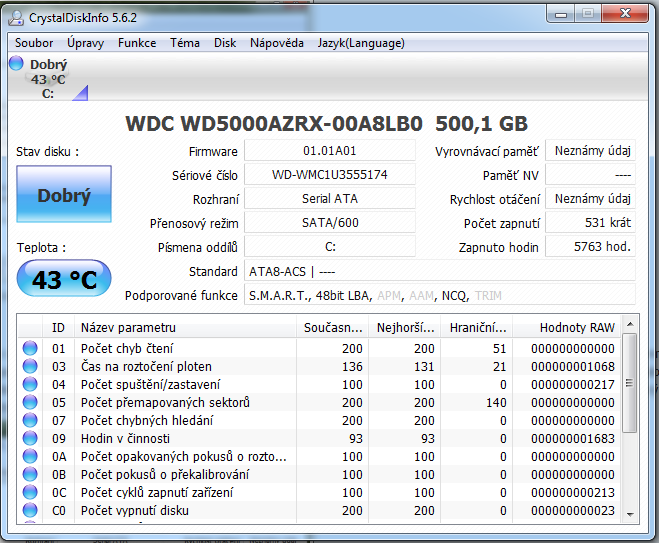Image resolution: width=659 pixels, height=543 pixels.
Task: Click the ID column header
Action: point(58,327)
